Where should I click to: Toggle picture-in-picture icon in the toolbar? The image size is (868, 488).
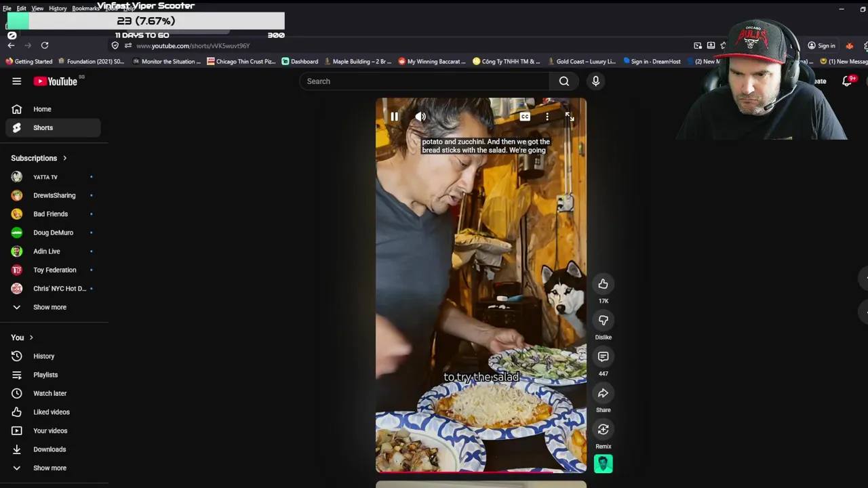[x=698, y=45]
